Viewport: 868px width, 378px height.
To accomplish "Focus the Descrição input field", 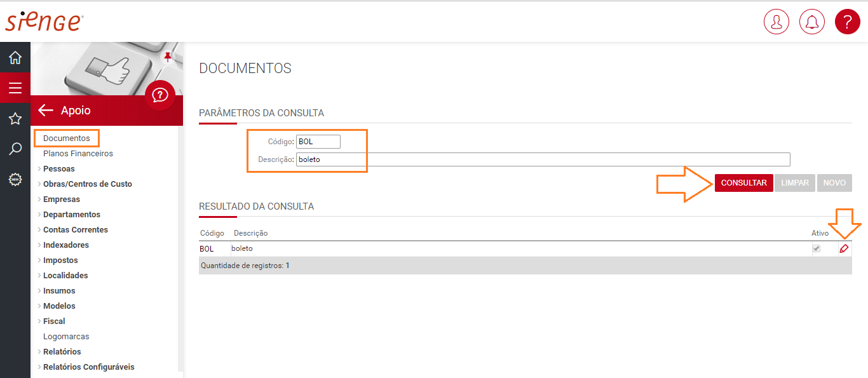I will pyautogui.click(x=543, y=159).
